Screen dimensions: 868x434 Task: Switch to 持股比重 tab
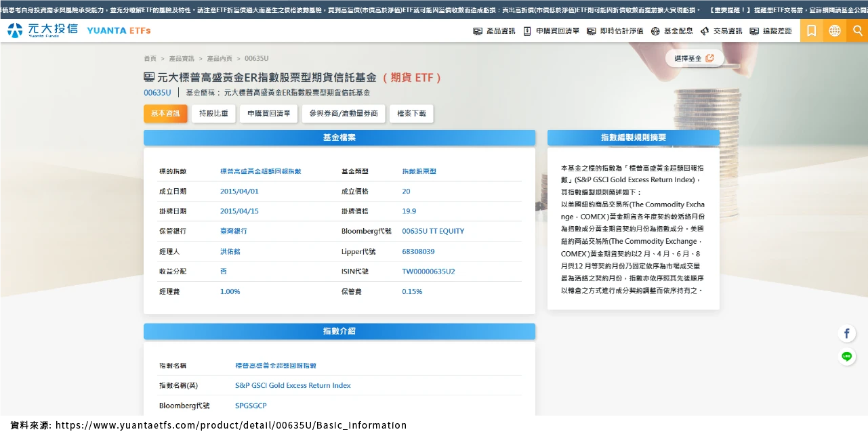[x=213, y=114]
